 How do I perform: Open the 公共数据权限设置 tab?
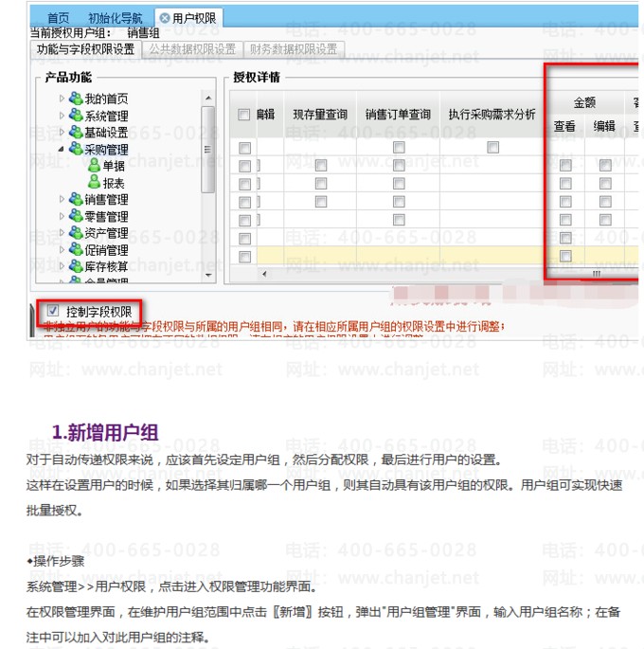[192, 49]
